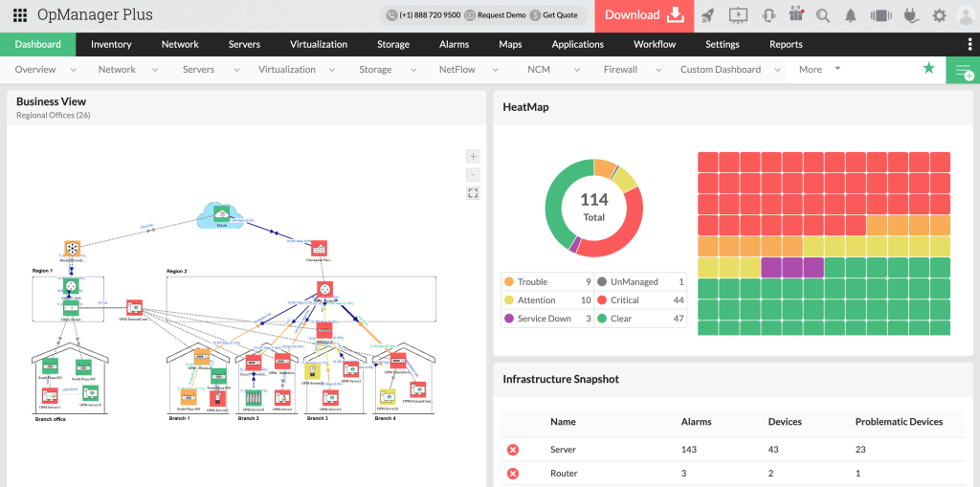
Task: Switch to the Inventory tab
Action: [111, 44]
